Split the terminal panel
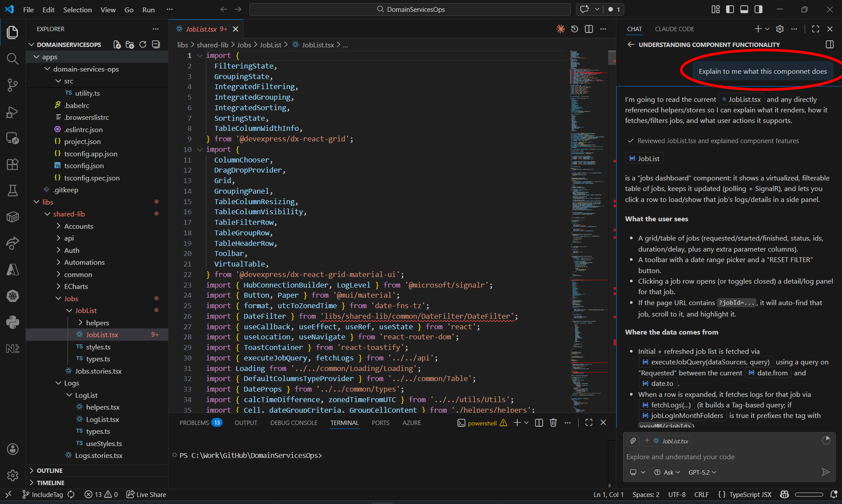The width and height of the screenshot is (842, 504). click(x=539, y=422)
